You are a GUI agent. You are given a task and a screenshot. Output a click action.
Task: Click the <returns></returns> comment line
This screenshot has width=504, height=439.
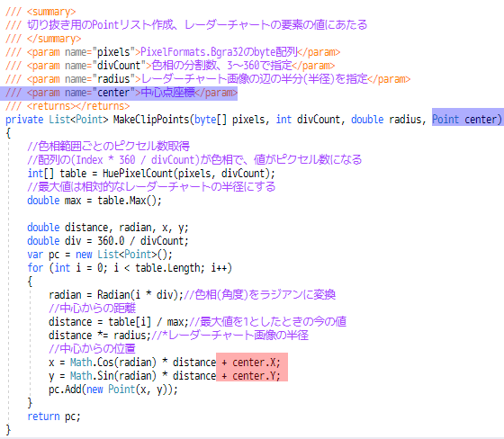(67, 106)
